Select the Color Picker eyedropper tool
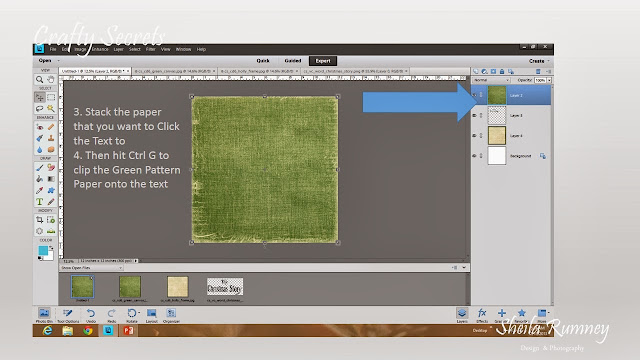This screenshot has height=360, width=640. click(x=40, y=190)
